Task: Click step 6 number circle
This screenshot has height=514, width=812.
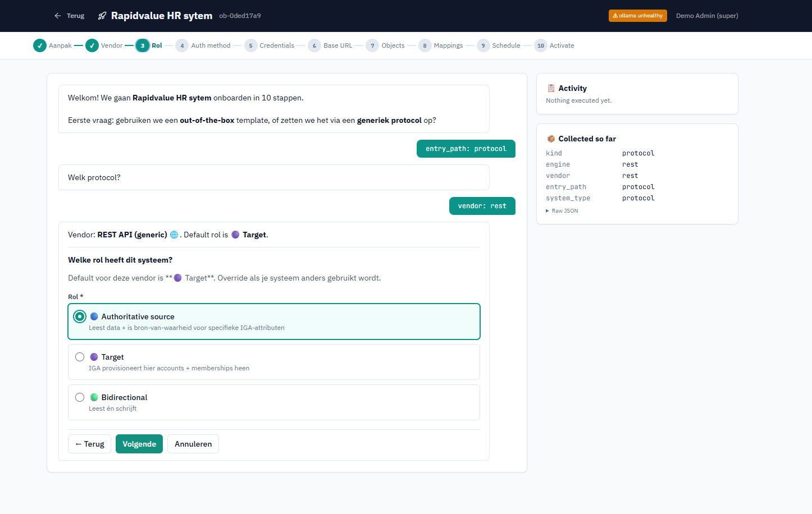Action: pyautogui.click(x=314, y=45)
